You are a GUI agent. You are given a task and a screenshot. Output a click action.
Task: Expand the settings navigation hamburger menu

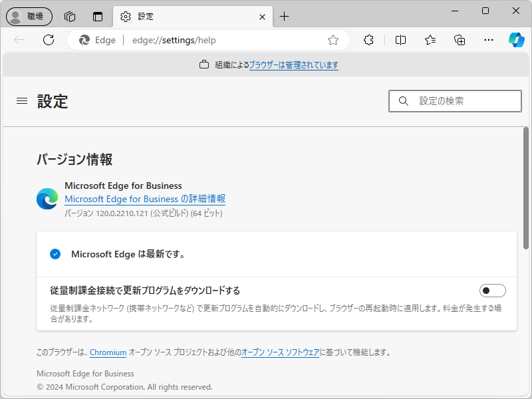[x=21, y=101]
